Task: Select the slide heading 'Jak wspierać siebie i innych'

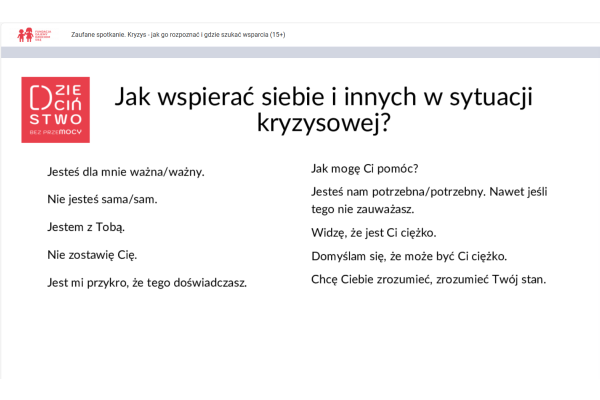Action: (x=323, y=97)
